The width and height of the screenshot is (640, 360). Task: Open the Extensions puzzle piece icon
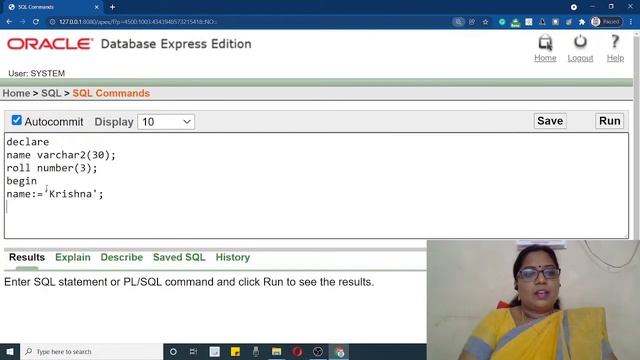pyautogui.click(x=582, y=22)
